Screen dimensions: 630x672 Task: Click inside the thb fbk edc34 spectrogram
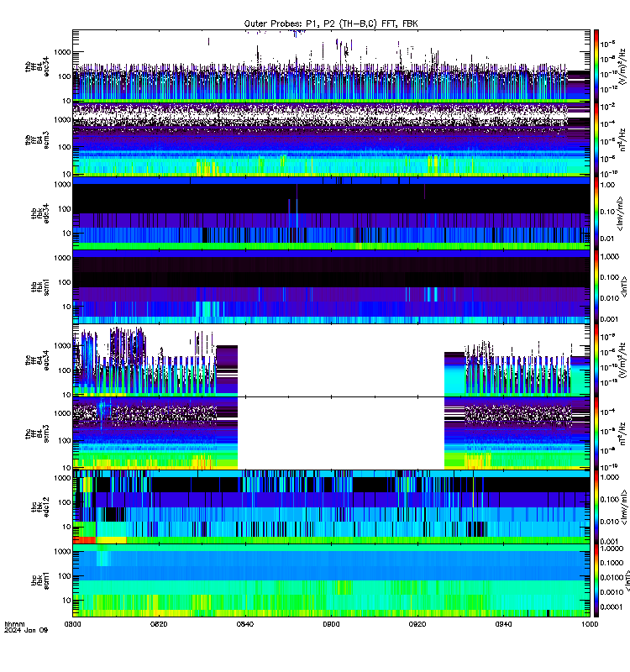coord(331,213)
